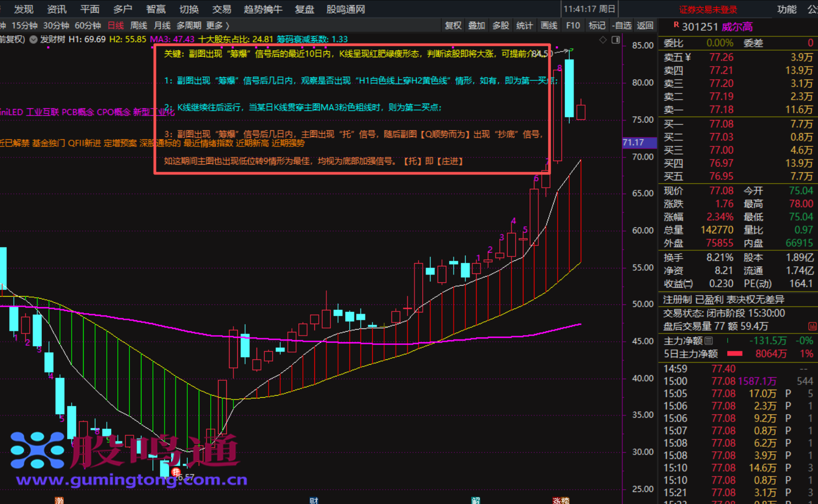Click the 71.17 price axis marker

pyautogui.click(x=640, y=143)
